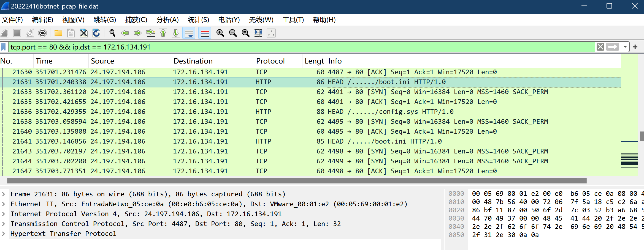
Task: Click the filter bookmark icon
Action: click(4, 47)
